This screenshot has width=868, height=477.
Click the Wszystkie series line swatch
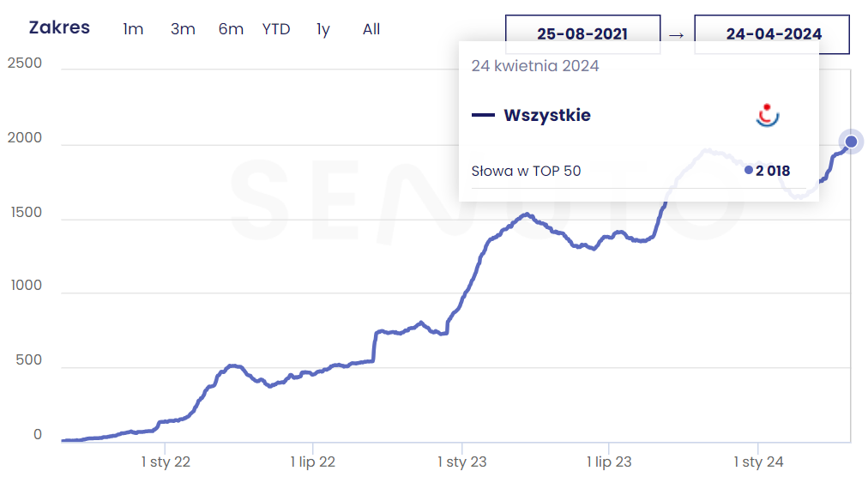[x=483, y=116]
